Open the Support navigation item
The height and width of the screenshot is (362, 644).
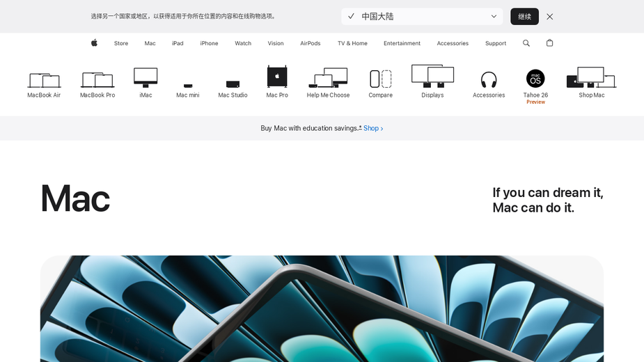click(495, 43)
